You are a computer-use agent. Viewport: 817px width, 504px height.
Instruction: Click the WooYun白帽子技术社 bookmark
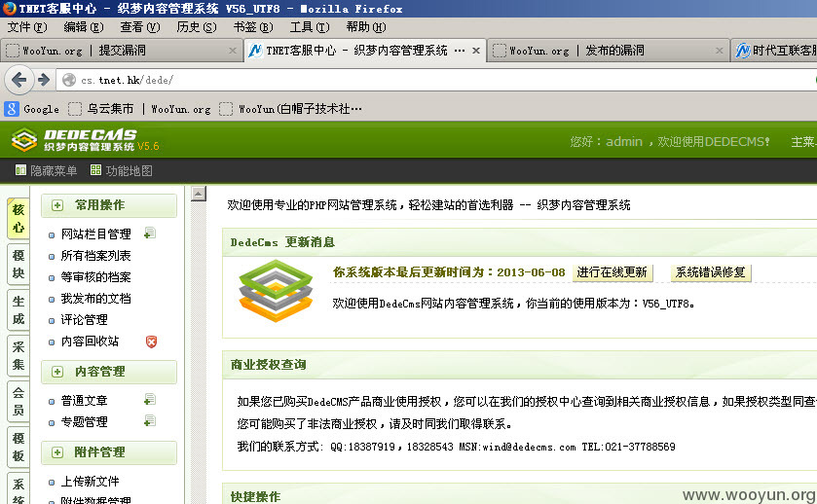291,109
